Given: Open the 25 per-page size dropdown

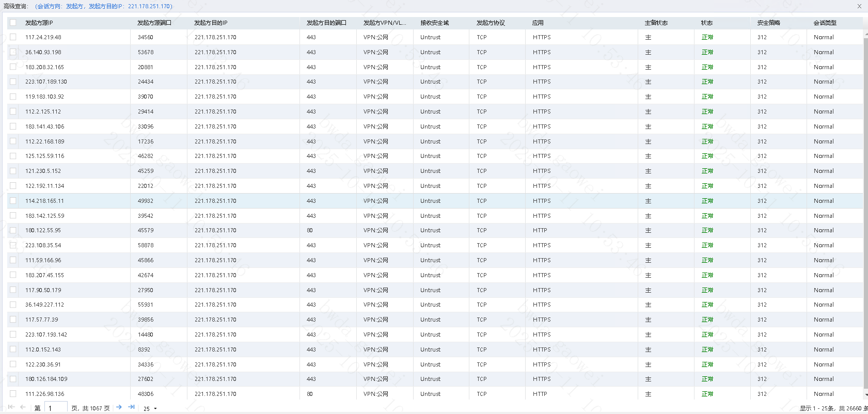Looking at the screenshot, I should click(x=150, y=408).
